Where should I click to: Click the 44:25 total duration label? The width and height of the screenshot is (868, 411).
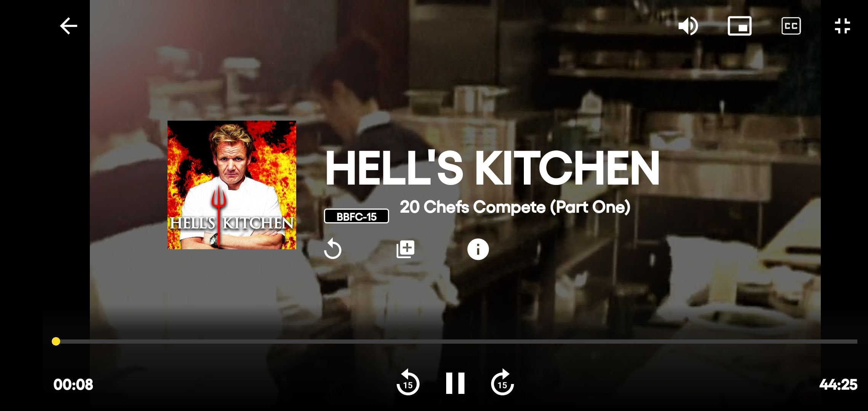838,384
